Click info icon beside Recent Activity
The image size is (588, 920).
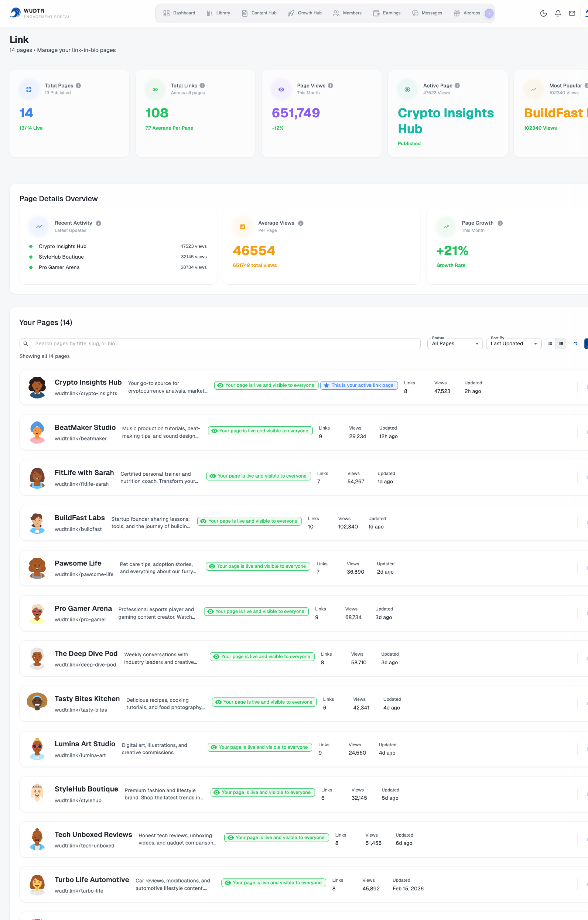point(99,223)
